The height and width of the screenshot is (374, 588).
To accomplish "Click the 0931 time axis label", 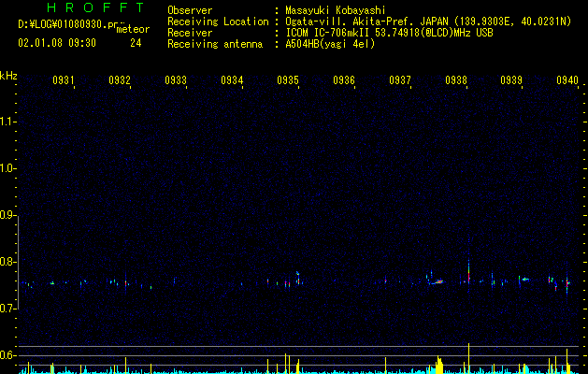I will click(63, 79).
